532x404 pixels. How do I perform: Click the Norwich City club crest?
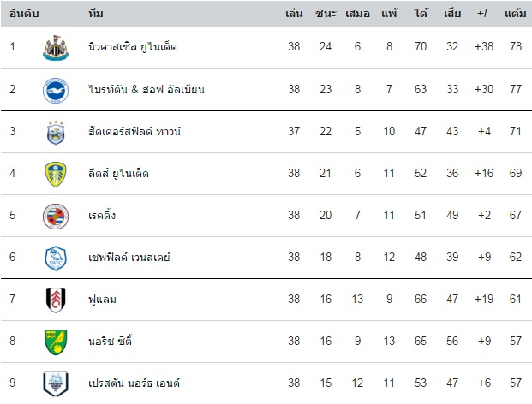click(57, 342)
